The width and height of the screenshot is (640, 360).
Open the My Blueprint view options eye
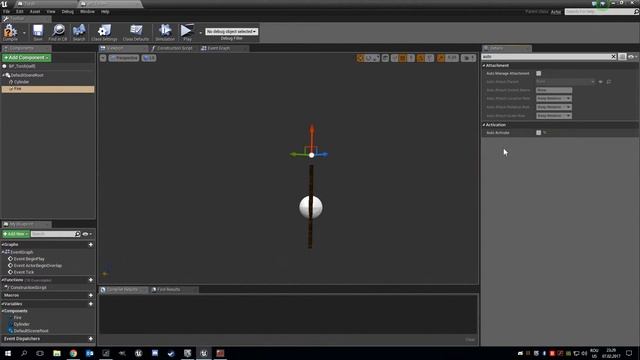87,234
